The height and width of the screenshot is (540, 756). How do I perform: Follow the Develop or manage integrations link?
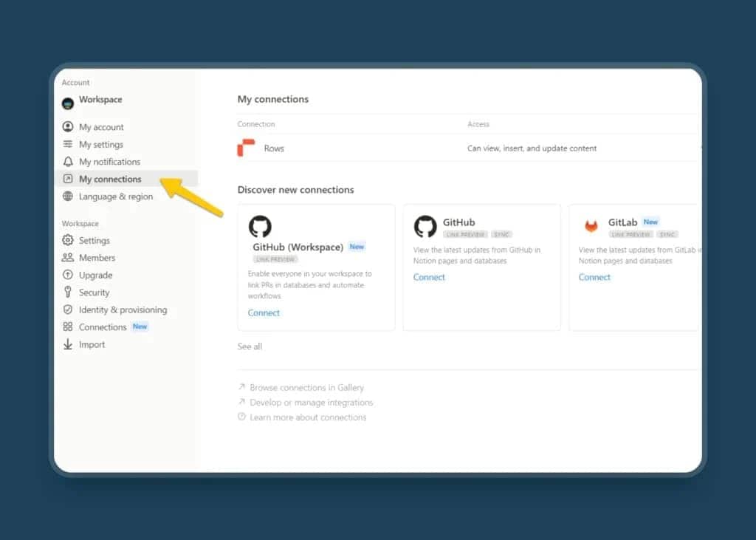[x=311, y=403]
